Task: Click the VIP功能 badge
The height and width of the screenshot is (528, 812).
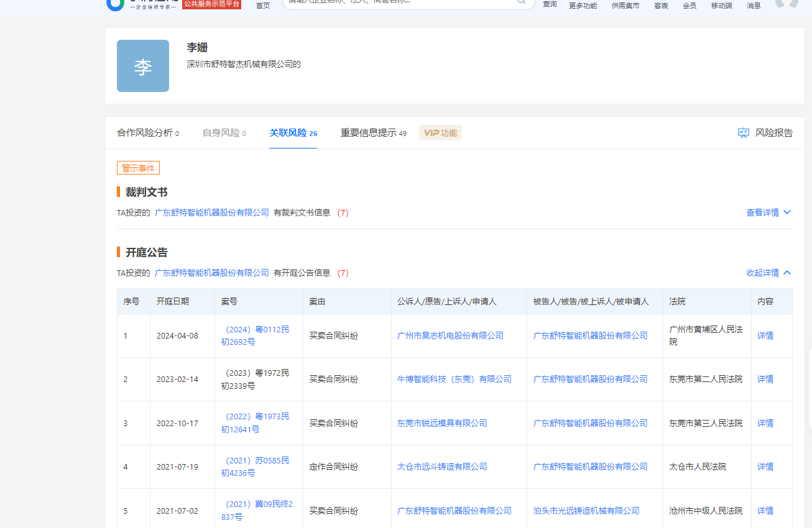Action: [440, 133]
